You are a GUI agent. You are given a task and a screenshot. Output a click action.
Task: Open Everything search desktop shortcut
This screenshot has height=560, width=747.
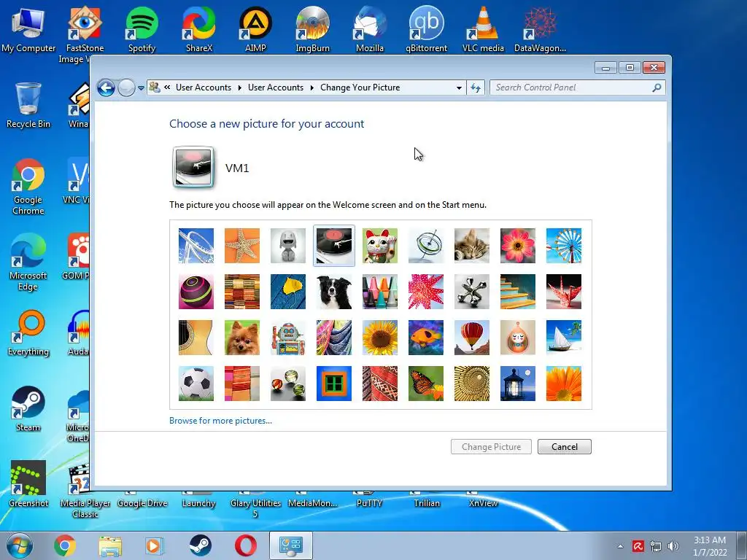point(28,332)
